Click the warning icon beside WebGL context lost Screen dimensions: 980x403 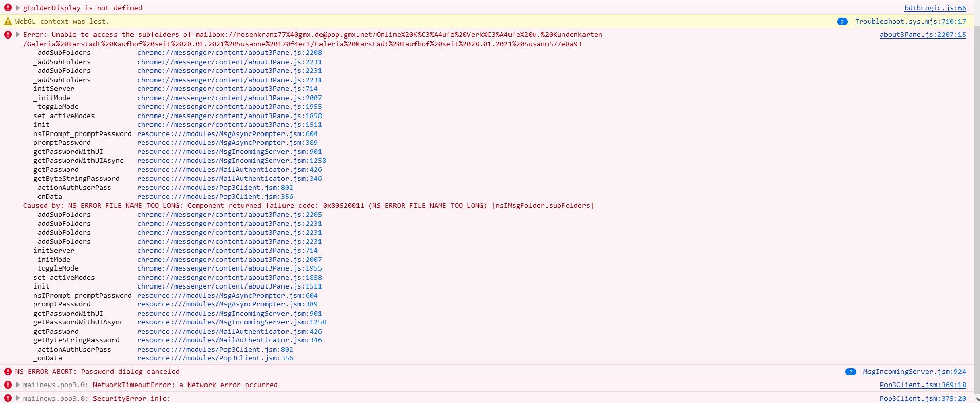[x=8, y=22]
